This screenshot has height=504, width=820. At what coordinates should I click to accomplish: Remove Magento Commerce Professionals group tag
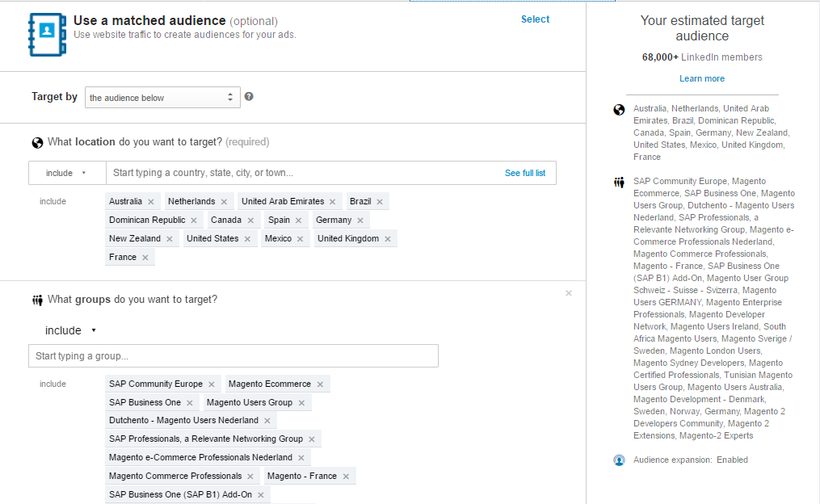pyautogui.click(x=250, y=477)
